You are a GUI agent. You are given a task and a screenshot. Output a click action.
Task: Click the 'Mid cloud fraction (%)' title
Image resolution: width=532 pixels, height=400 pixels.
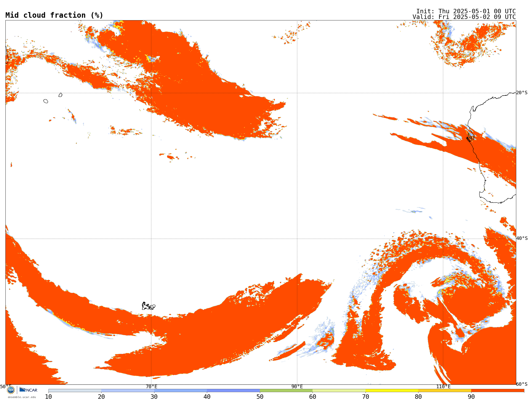pyautogui.click(x=54, y=15)
